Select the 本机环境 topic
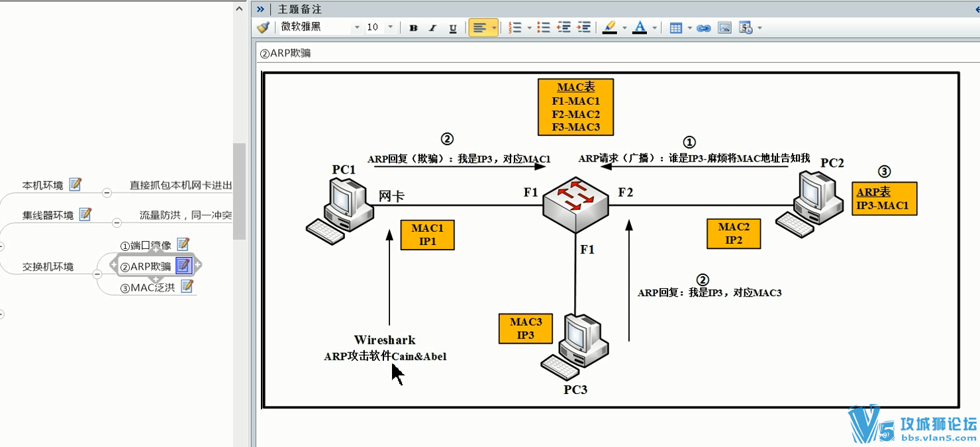This screenshot has width=980, height=447. (43, 185)
